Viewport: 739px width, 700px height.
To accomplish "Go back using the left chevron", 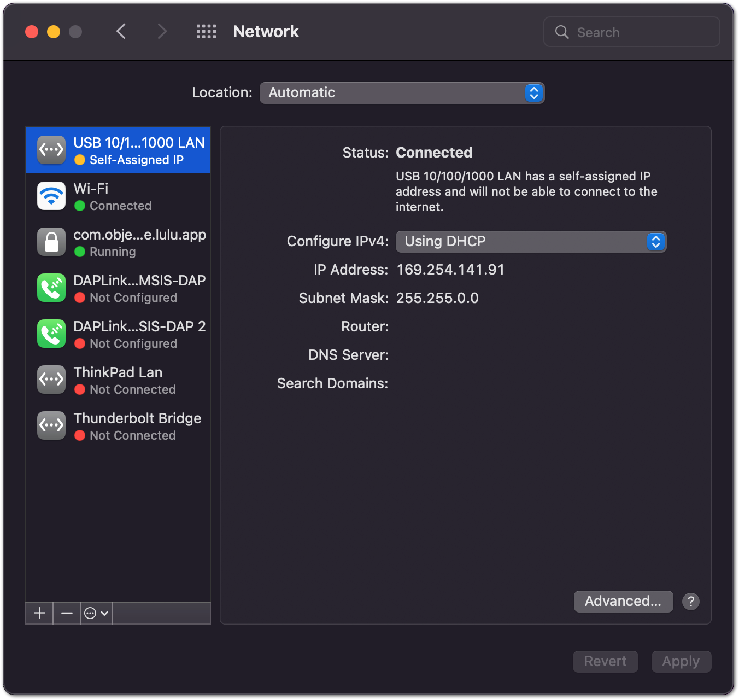I will click(121, 32).
